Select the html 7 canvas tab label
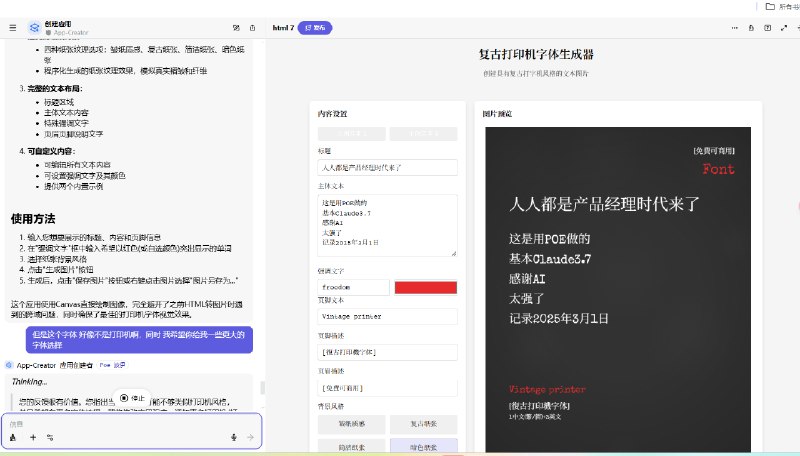 click(x=283, y=28)
